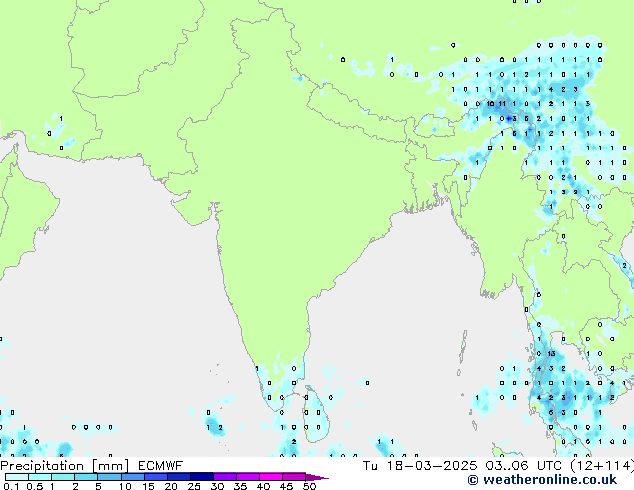634x490 pixels.
Task: Click the 'ECMWF' model label
Action: (x=161, y=466)
